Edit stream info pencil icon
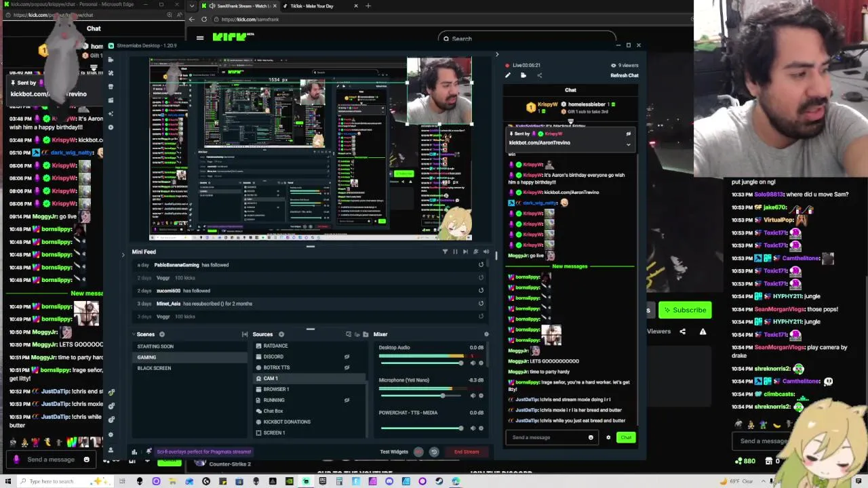This screenshot has height=488, width=868. tap(508, 75)
